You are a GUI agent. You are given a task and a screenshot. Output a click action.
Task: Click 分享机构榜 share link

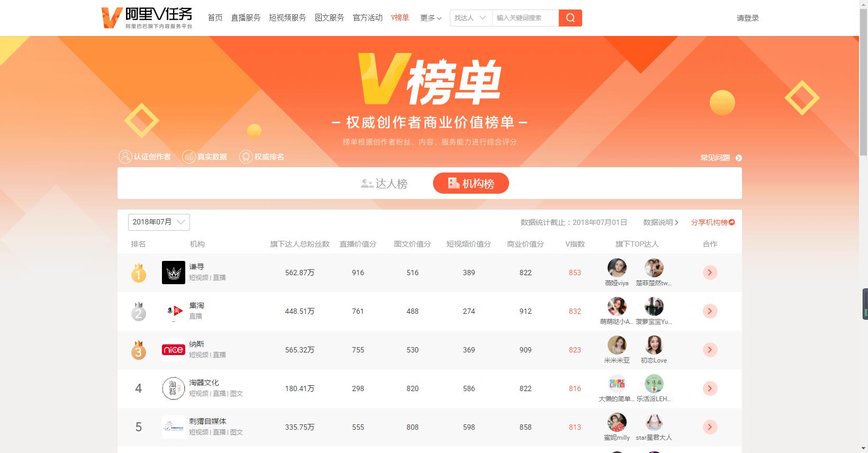pos(712,222)
